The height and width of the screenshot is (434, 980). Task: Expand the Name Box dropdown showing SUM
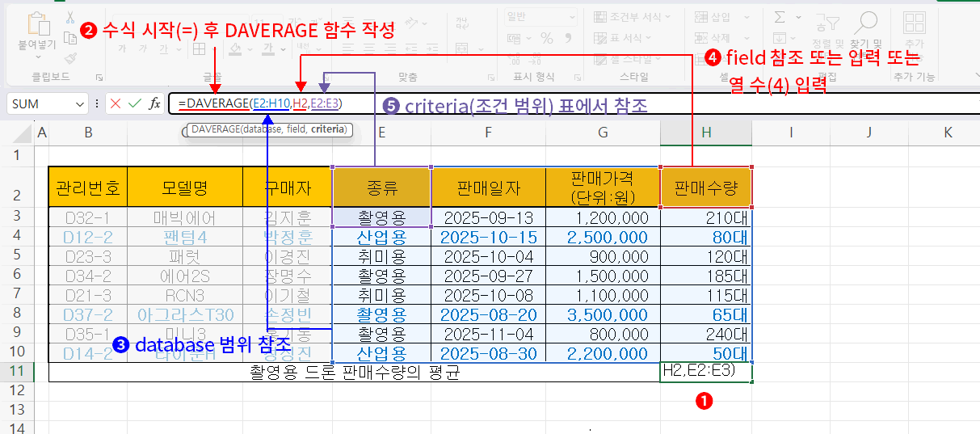[x=79, y=104]
